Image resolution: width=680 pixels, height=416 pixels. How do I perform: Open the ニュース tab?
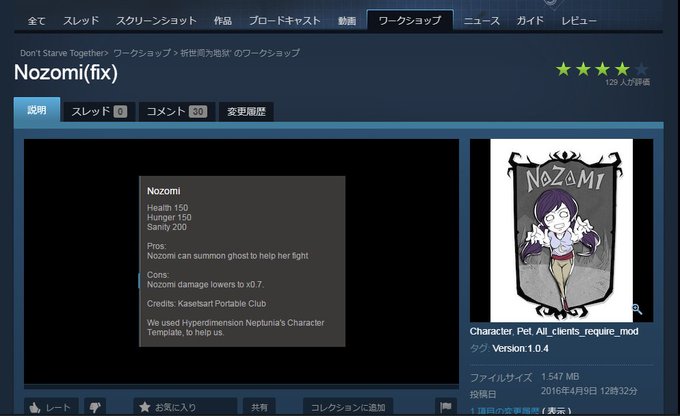481,21
